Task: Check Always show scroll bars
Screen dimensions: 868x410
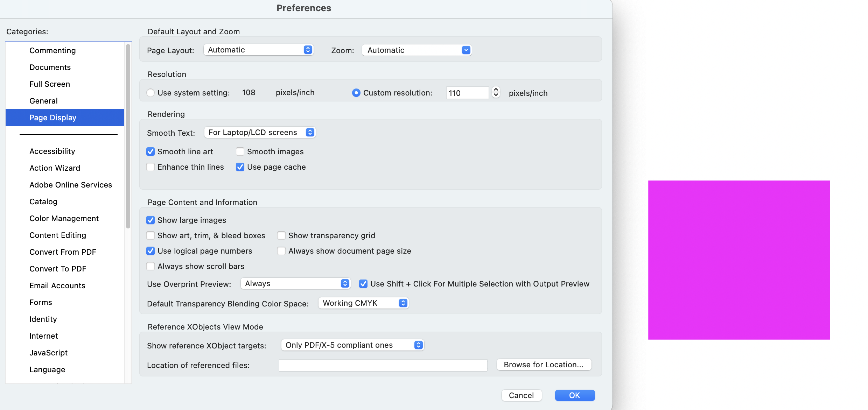Action: click(x=150, y=266)
